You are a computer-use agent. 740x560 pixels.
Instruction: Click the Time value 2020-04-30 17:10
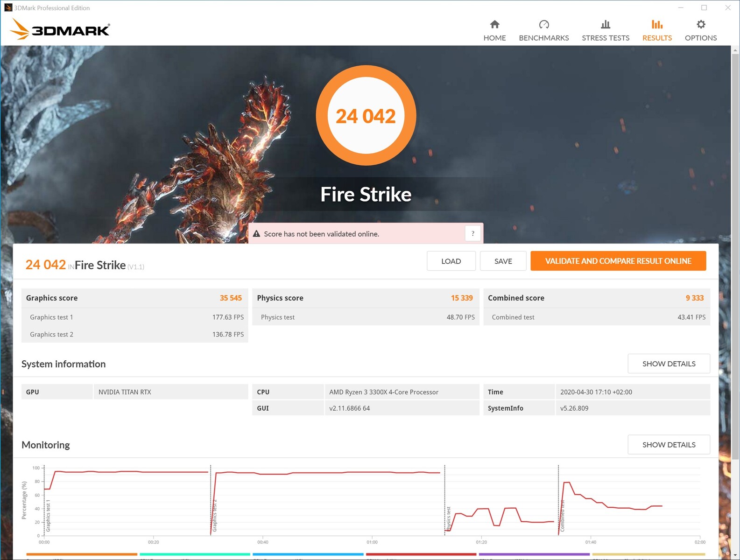coord(596,392)
